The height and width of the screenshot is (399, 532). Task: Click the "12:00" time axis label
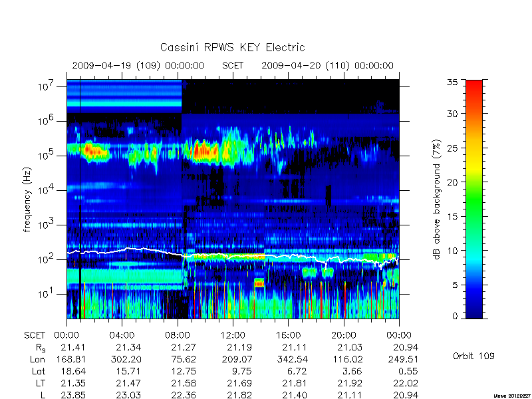coord(233,336)
